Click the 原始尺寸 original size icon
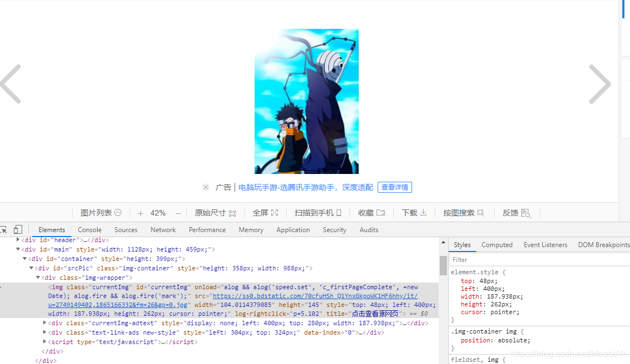Image resolution: width=630 pixels, height=364 pixels. 232,212
